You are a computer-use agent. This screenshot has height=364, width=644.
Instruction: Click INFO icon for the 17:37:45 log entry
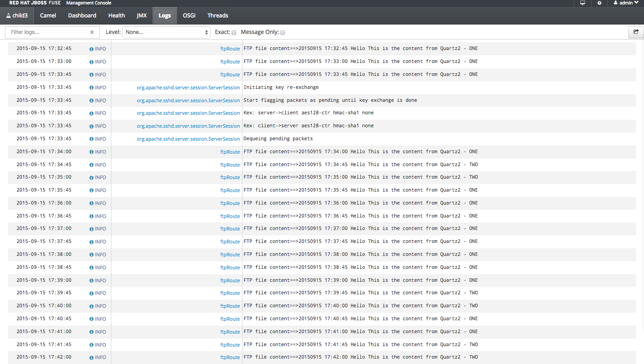92,242
